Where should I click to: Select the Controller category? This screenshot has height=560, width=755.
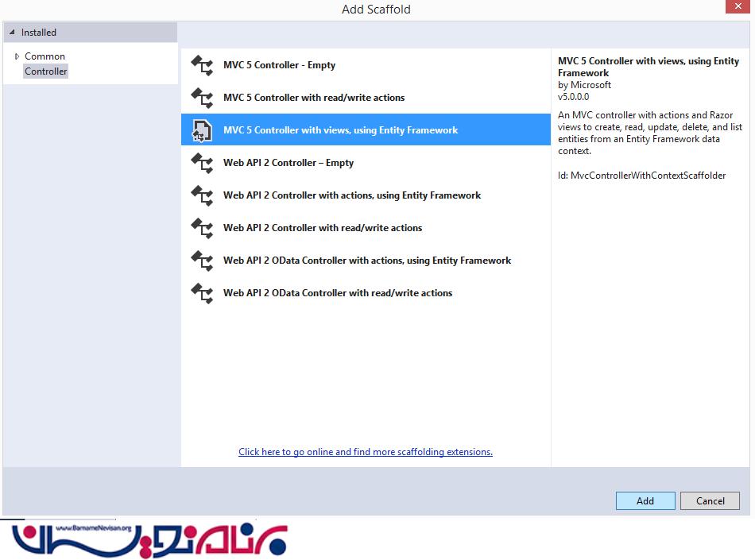click(x=46, y=71)
